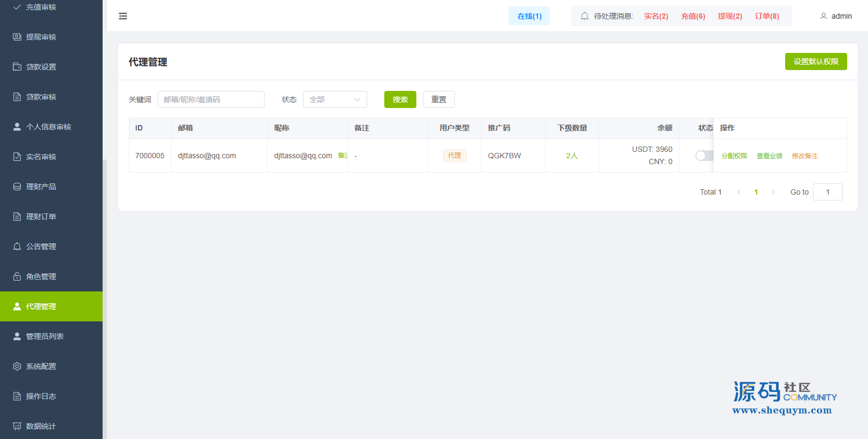Click the 实名审核 document-check icon
Viewport: 868px width, 439px height.
point(17,157)
